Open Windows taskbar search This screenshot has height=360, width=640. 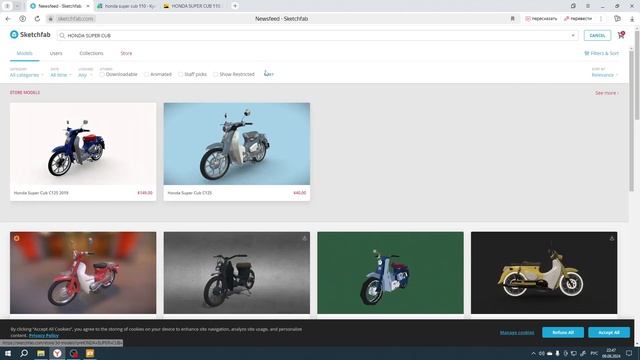[x=24, y=353]
